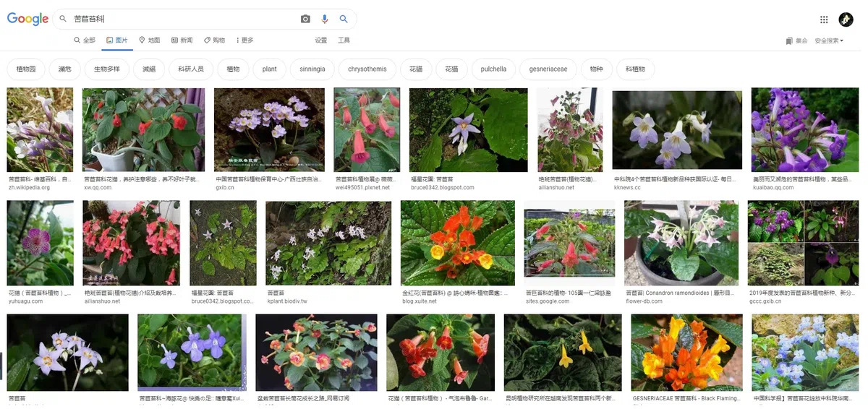Switch to the 新闻 news tab
The height and width of the screenshot is (409, 868).
(x=182, y=40)
